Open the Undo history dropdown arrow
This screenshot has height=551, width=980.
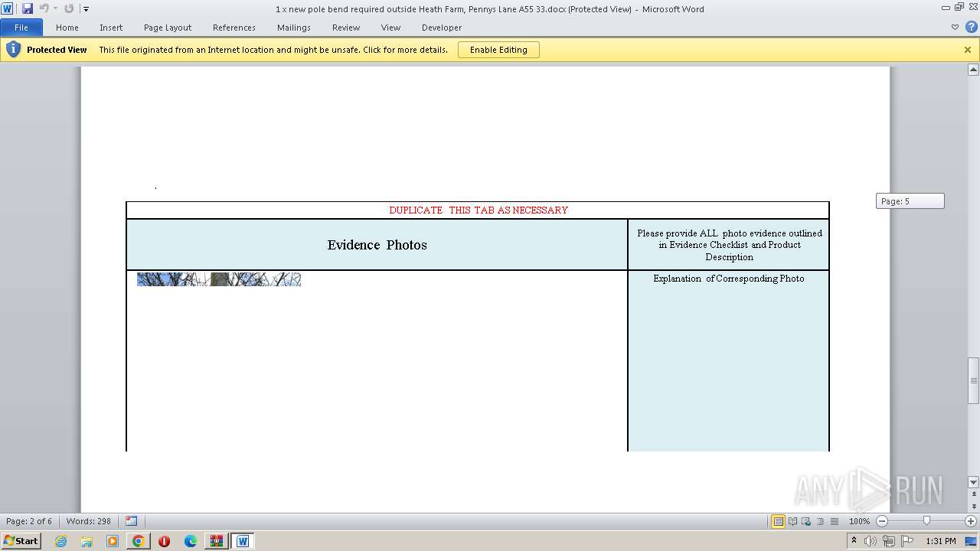(55, 8)
